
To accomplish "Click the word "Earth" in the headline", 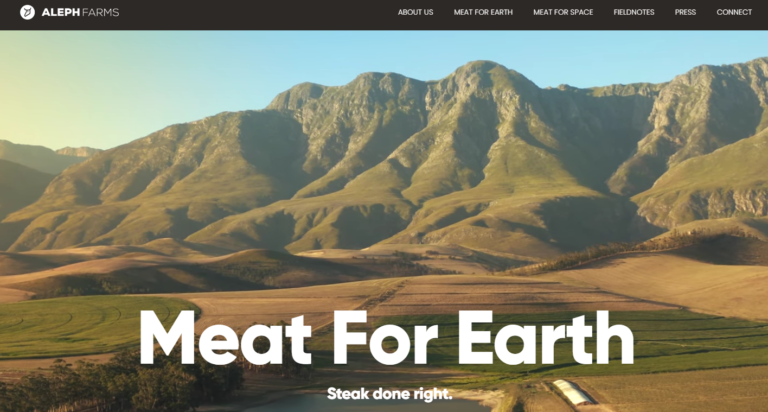I will point(546,338).
